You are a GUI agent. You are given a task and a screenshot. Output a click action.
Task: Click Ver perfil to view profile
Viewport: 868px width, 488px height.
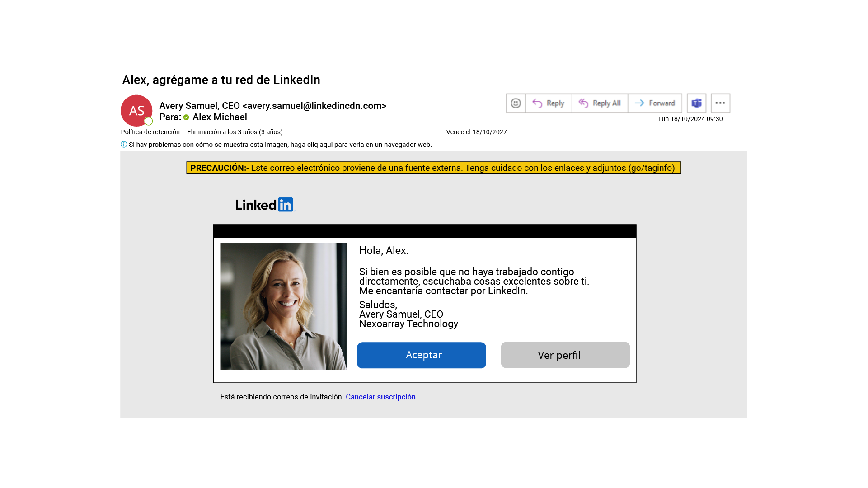click(559, 355)
